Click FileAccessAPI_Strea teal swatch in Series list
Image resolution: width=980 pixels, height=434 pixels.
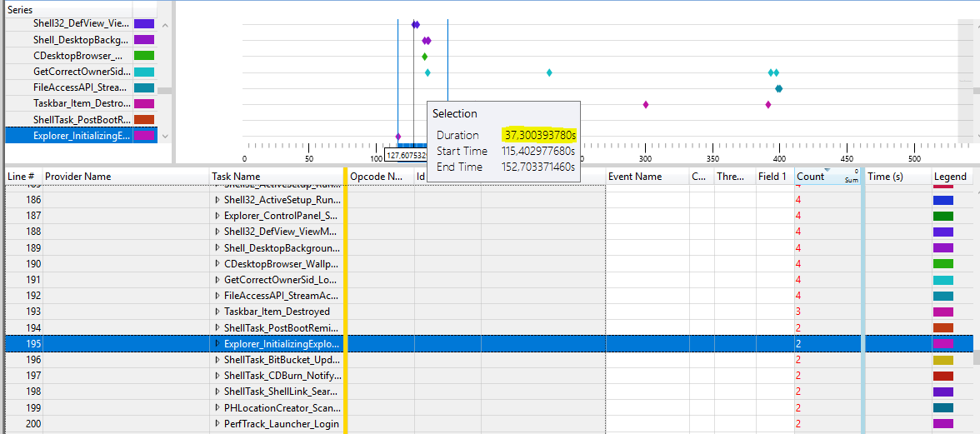[x=143, y=87]
